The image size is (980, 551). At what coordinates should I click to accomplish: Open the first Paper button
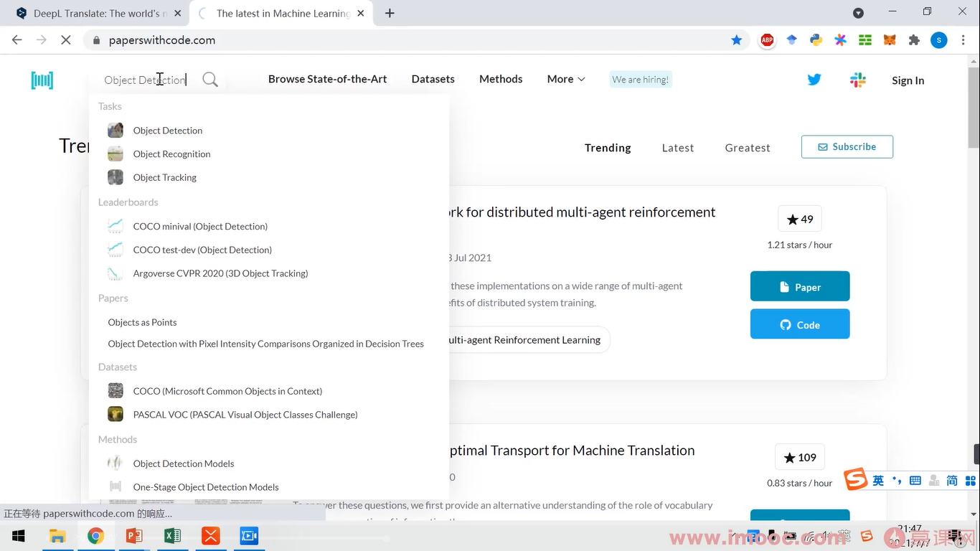click(800, 286)
